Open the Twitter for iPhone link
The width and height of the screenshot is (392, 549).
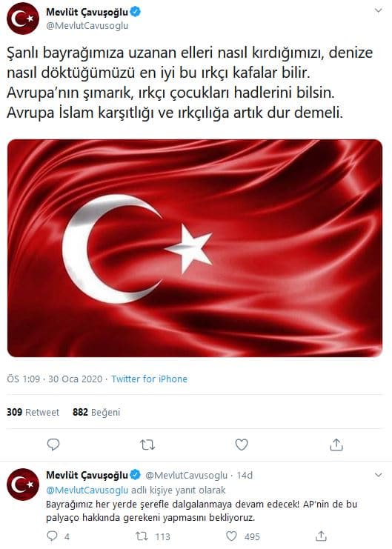149,379
